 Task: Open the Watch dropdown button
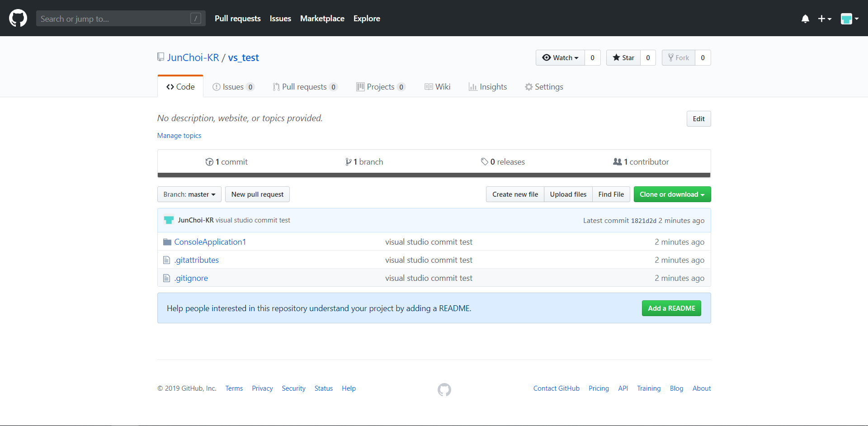point(560,57)
